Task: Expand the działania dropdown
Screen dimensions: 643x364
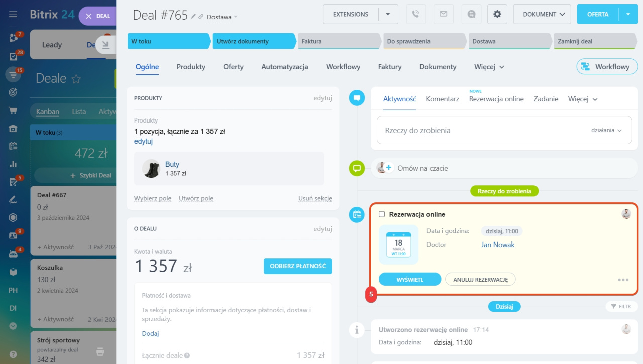Action: pyautogui.click(x=606, y=130)
